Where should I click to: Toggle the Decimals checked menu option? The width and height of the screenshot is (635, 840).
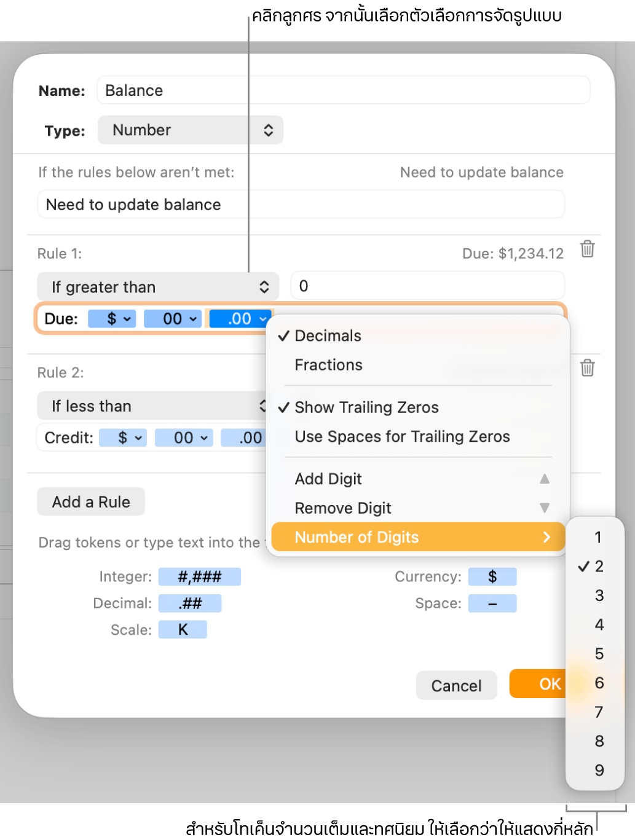pos(328,336)
